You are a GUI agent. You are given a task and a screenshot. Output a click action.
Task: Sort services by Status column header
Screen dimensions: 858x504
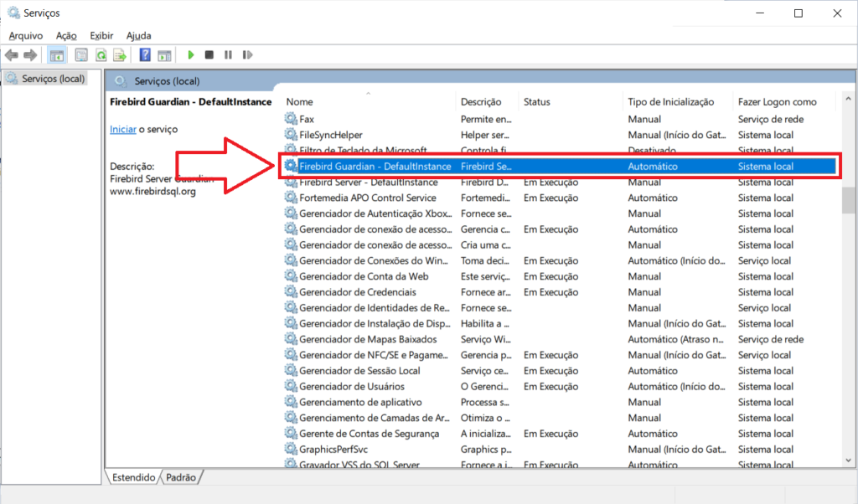click(x=536, y=101)
